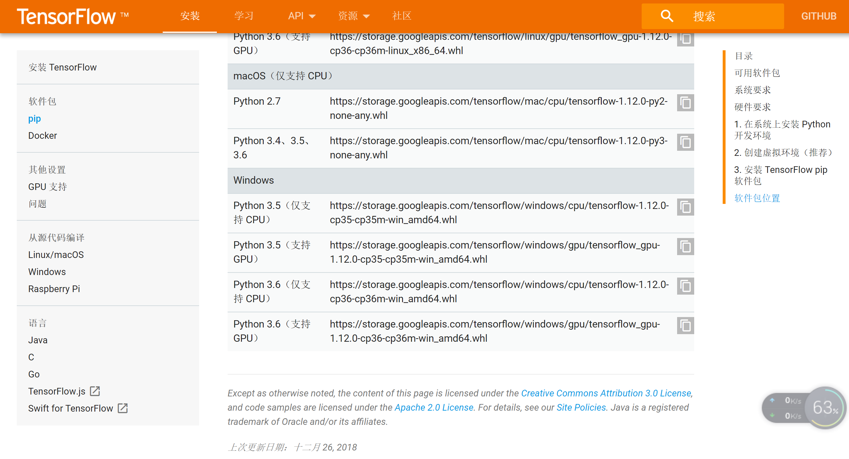Image resolution: width=849 pixels, height=459 pixels.
Task: Open 安装 TensorFlow in the sidebar
Action: tap(62, 67)
